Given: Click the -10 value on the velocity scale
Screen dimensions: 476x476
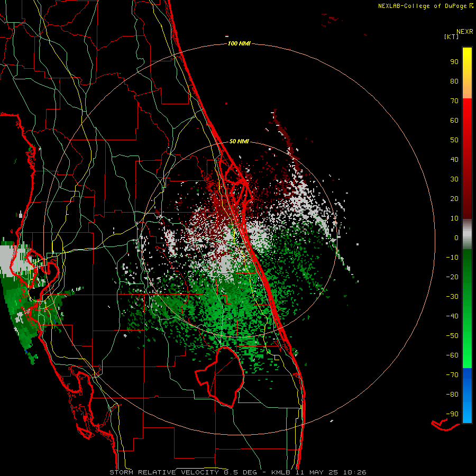Looking at the screenshot, I should [x=452, y=258].
